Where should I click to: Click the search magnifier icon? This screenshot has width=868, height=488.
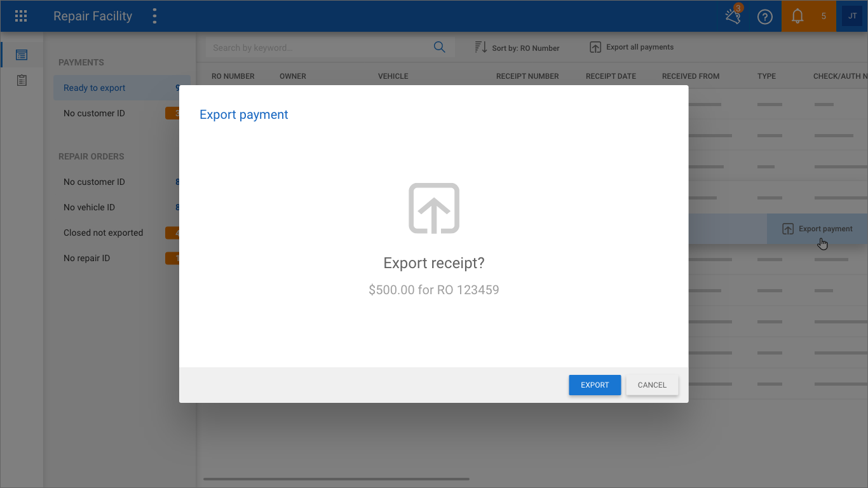pos(439,48)
